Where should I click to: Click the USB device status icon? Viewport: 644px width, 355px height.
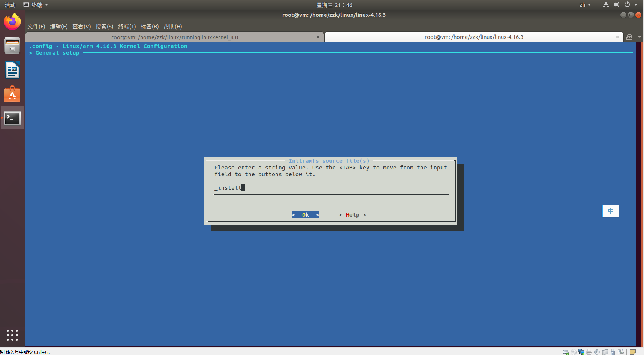[613, 352]
